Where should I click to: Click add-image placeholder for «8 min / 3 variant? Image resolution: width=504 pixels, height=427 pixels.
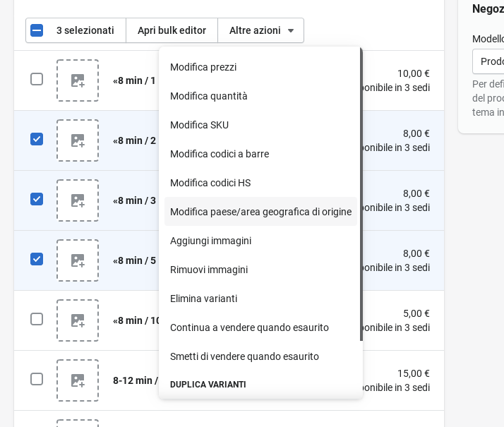(78, 200)
